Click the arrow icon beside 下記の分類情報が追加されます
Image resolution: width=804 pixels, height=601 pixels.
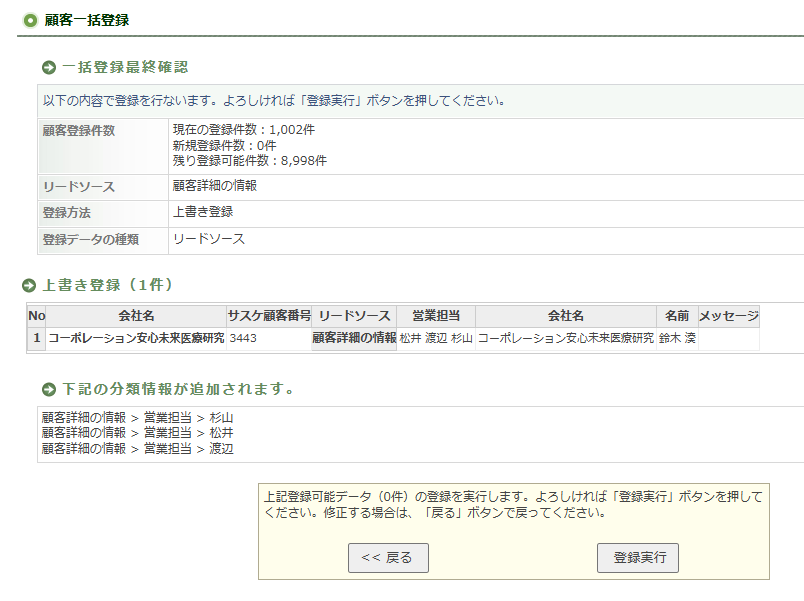click(49, 389)
